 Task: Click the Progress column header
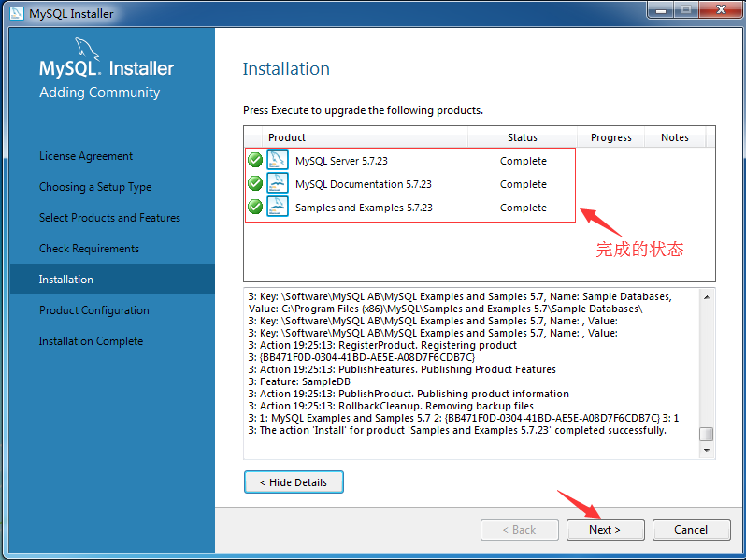tap(610, 137)
